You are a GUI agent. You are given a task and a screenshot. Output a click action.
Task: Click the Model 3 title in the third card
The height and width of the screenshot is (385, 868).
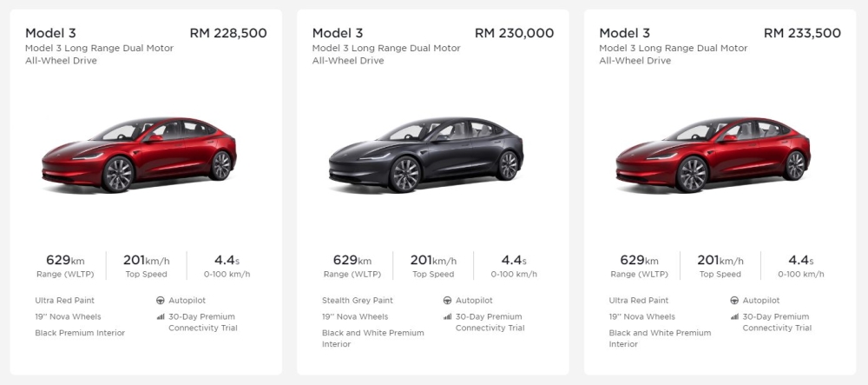[624, 33]
